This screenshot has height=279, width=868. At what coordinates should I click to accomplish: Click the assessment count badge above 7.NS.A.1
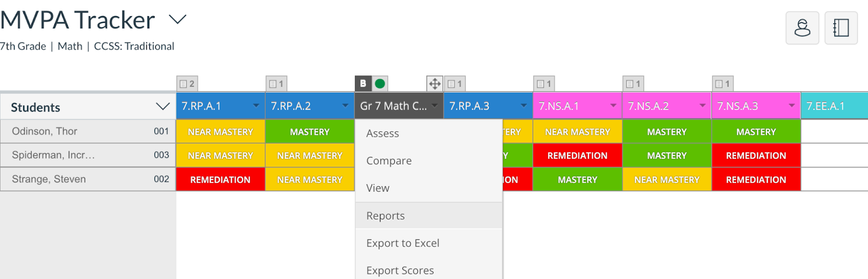(544, 84)
